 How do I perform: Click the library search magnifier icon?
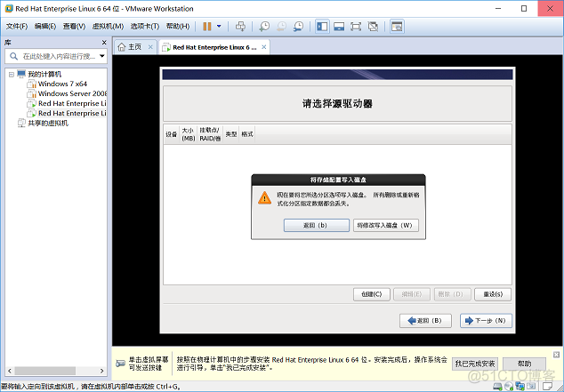point(13,56)
